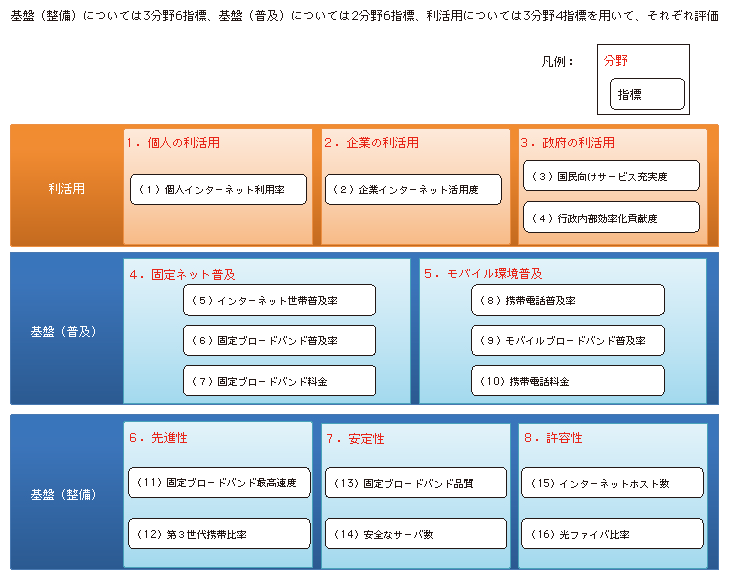Click the heading 6．先進性
This screenshot has height=580, width=729.
tap(158, 438)
